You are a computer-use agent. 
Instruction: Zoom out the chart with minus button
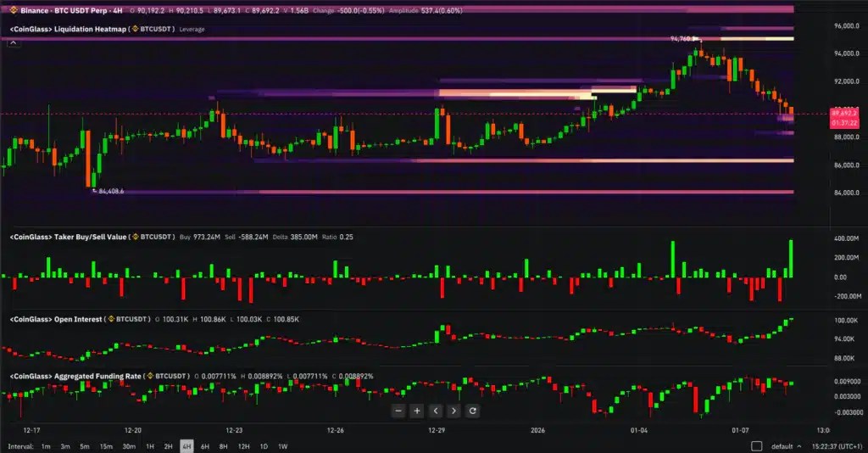click(398, 411)
